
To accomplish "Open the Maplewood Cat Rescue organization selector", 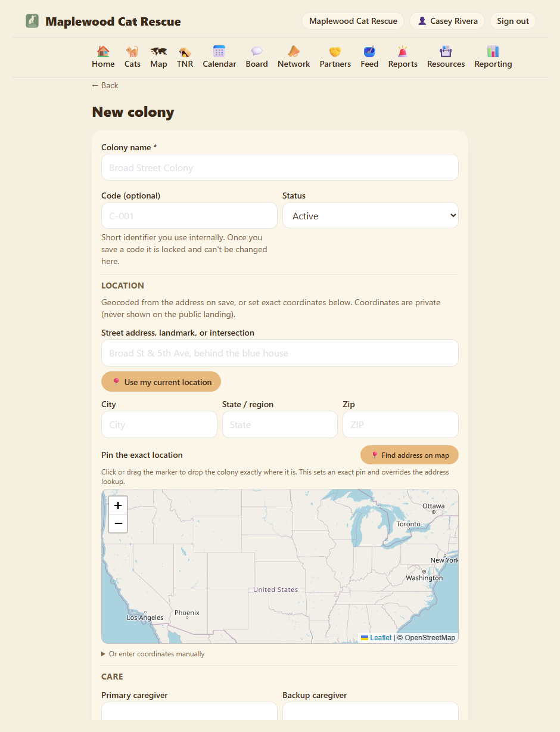I will tap(353, 21).
